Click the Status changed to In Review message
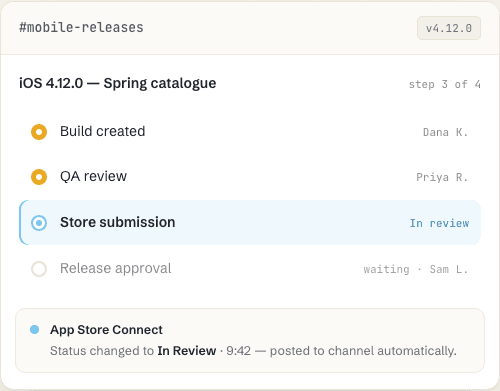Viewport: 500px width, 391px height. 253,351
